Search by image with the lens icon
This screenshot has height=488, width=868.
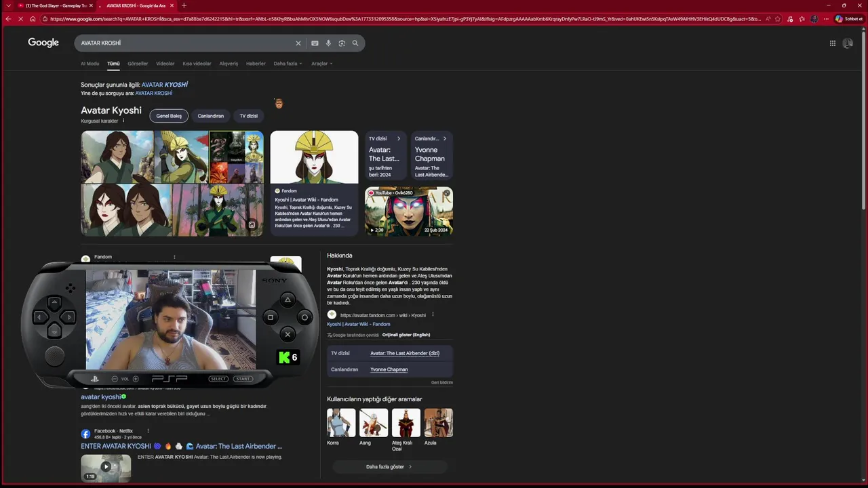pyautogui.click(x=342, y=43)
